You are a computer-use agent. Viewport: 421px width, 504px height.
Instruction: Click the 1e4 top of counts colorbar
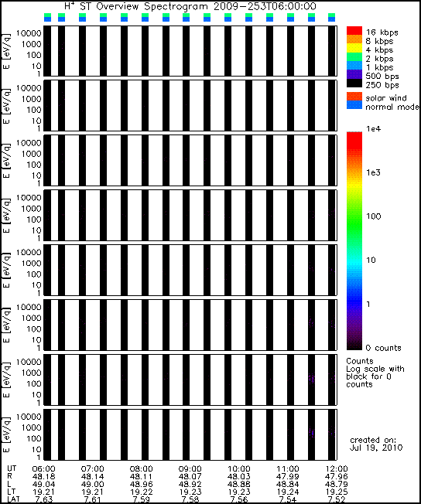(x=354, y=133)
